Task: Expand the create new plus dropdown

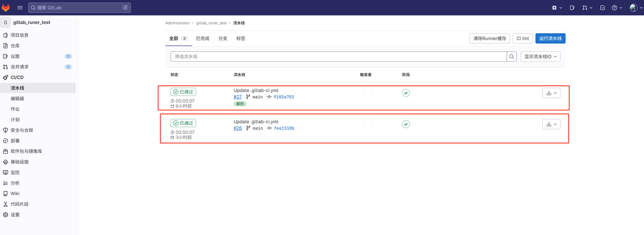Action: point(557,8)
